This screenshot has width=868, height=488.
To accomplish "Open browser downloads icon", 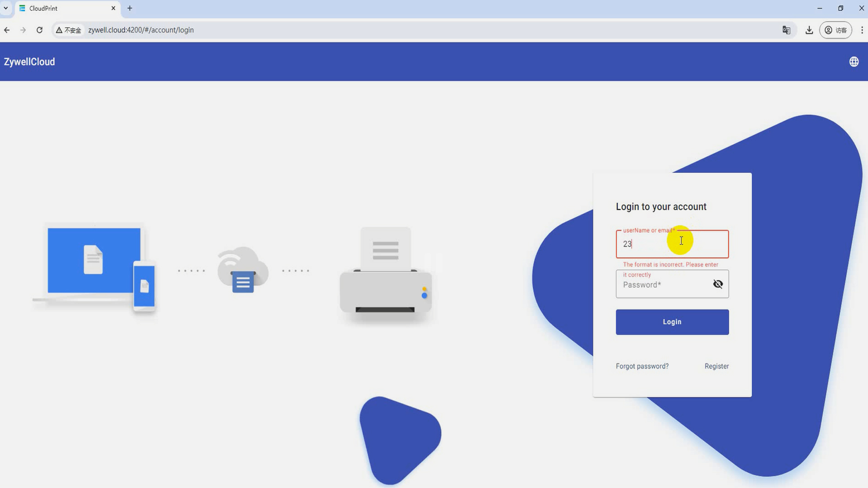I will point(809,30).
